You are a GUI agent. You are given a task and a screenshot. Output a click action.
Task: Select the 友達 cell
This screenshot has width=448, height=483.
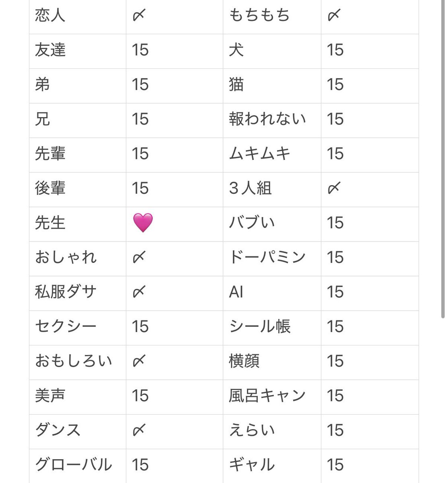(x=78, y=51)
